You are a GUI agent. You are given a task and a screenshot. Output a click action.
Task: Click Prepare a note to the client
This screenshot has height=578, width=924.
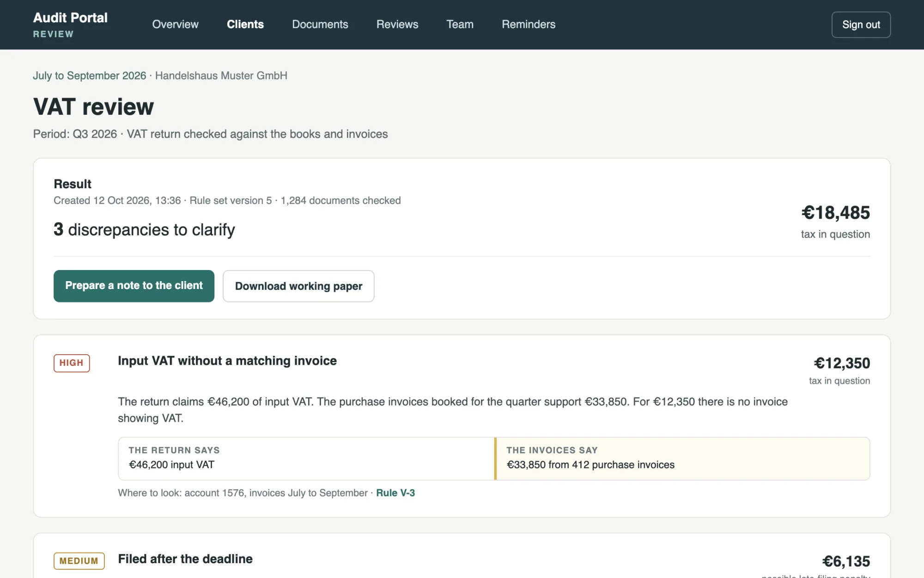click(x=134, y=286)
